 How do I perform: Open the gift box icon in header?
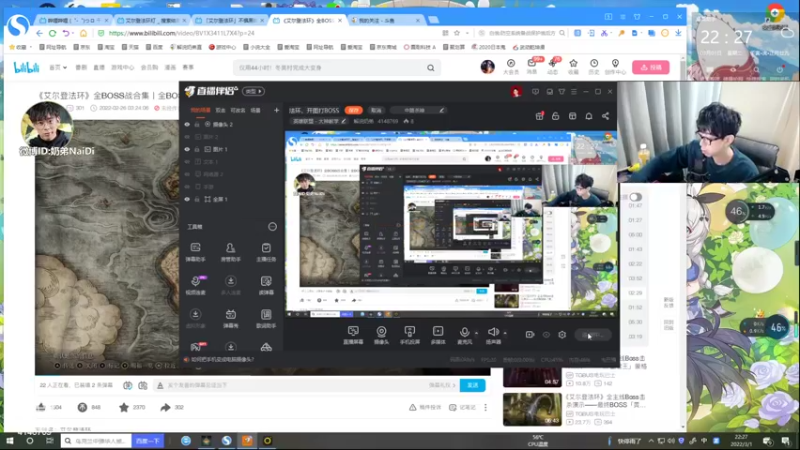(x=539, y=116)
